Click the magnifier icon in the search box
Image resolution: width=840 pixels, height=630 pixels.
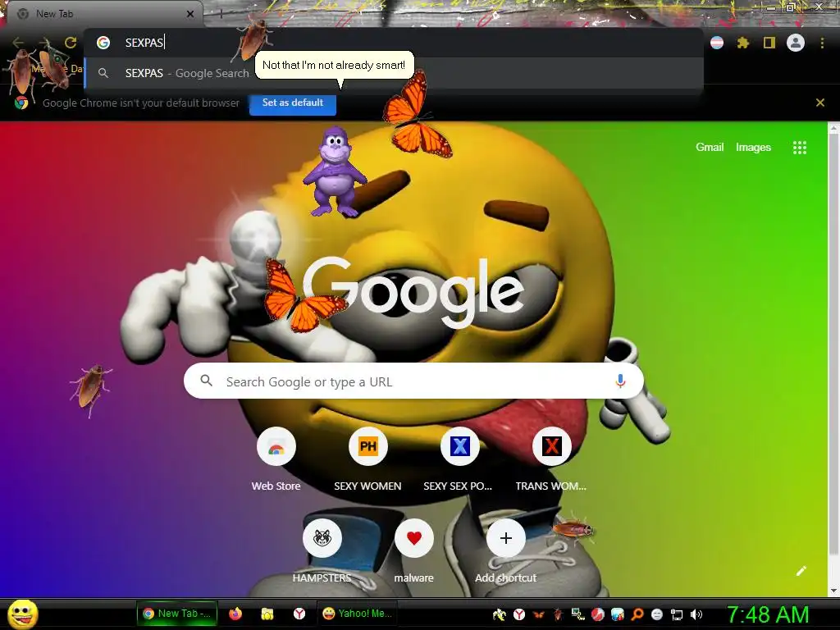(206, 381)
